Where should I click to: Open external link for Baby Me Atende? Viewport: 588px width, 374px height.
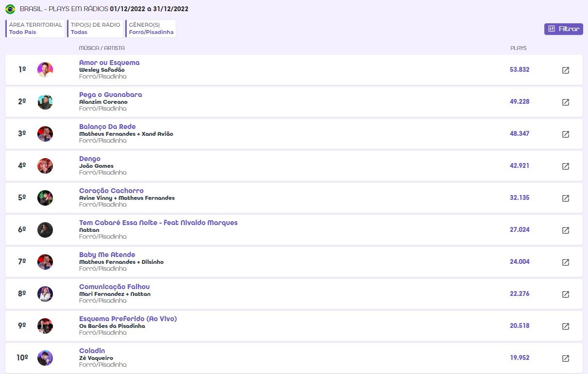point(566,262)
